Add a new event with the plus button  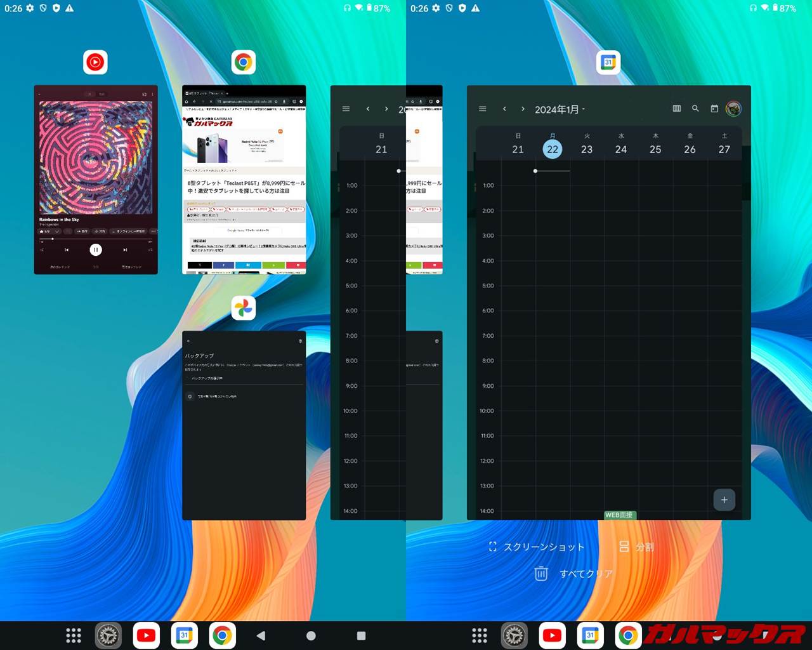[724, 500]
